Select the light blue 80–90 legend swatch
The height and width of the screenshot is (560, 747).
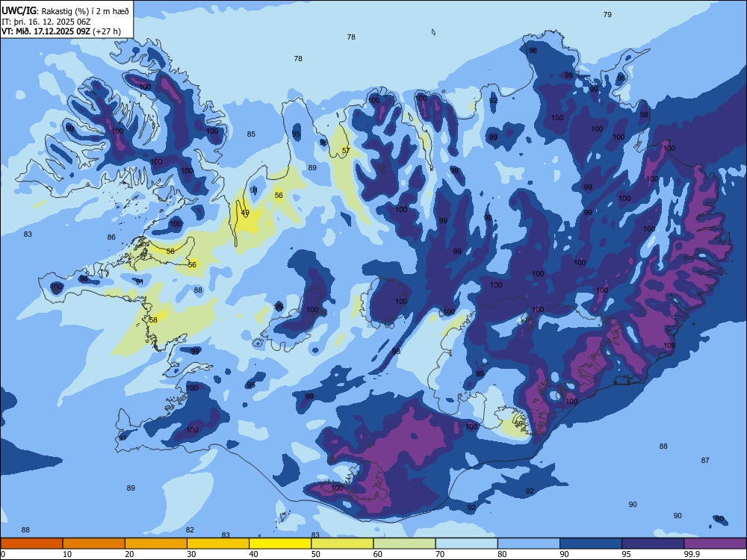pos(529,544)
